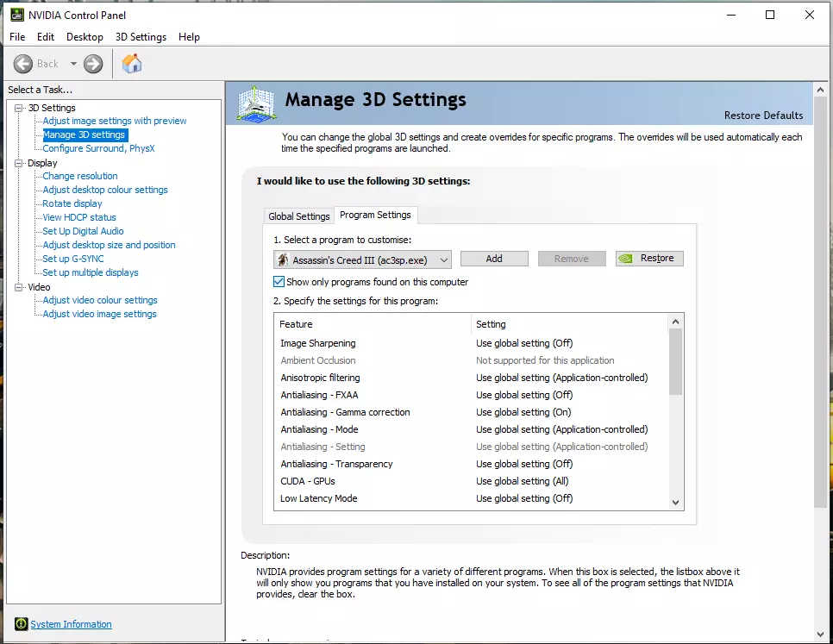The width and height of the screenshot is (833, 644).
Task: Open the System Information link
Action: pos(71,624)
